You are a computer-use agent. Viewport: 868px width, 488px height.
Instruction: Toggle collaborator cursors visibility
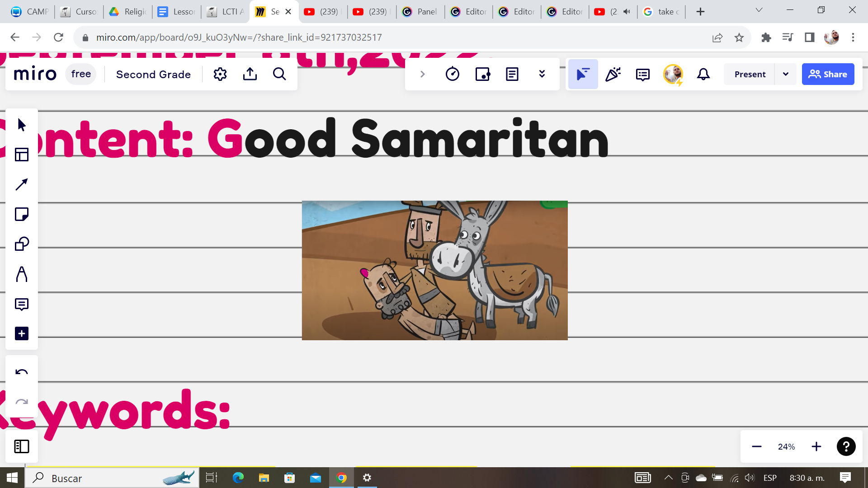[583, 74]
